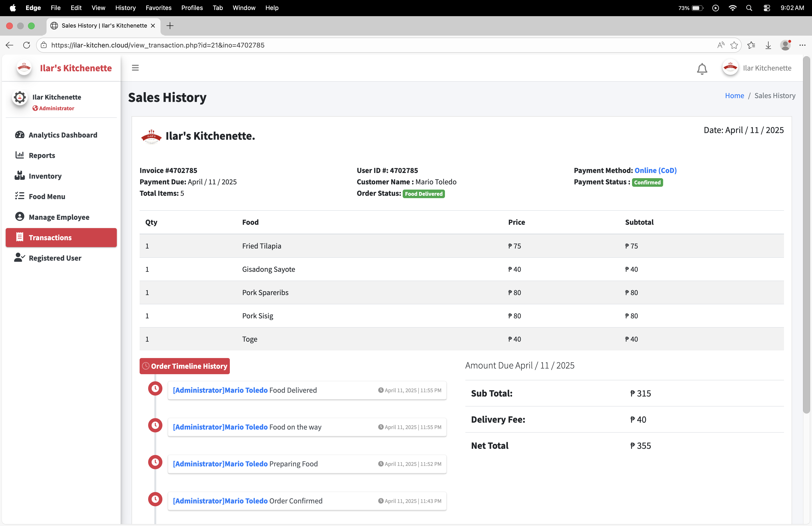Refresh the page with reload button

[x=26, y=45]
